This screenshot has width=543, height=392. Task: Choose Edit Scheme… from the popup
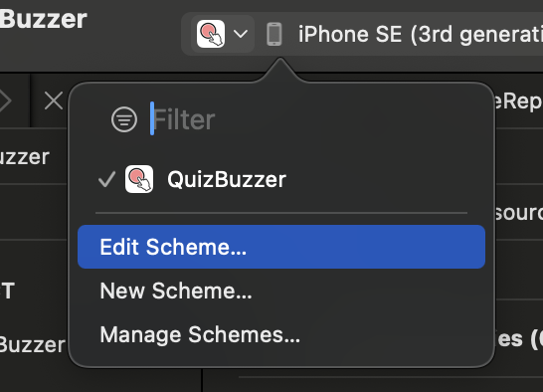pyautogui.click(x=281, y=247)
